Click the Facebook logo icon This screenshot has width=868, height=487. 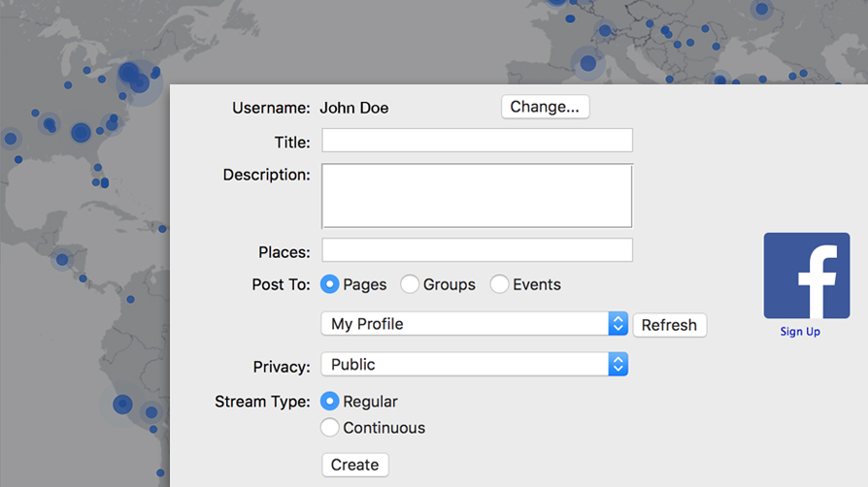pos(807,276)
